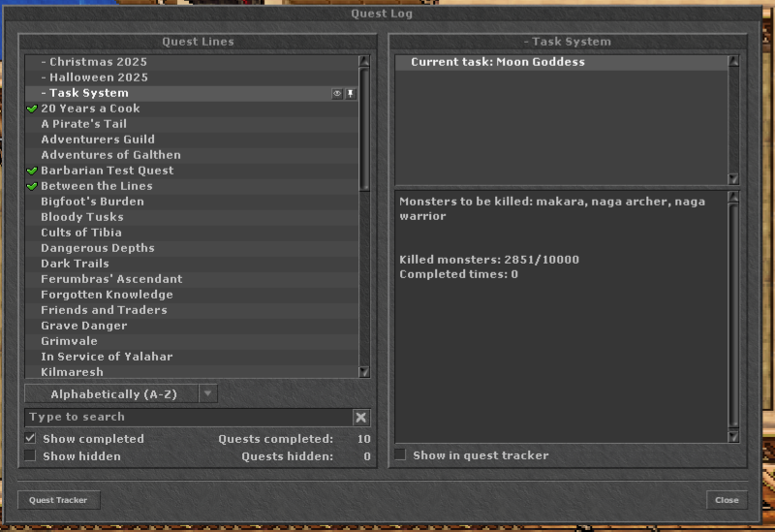Select 20 Years a Cook quest
This screenshot has height=532, width=775.
click(x=192, y=109)
